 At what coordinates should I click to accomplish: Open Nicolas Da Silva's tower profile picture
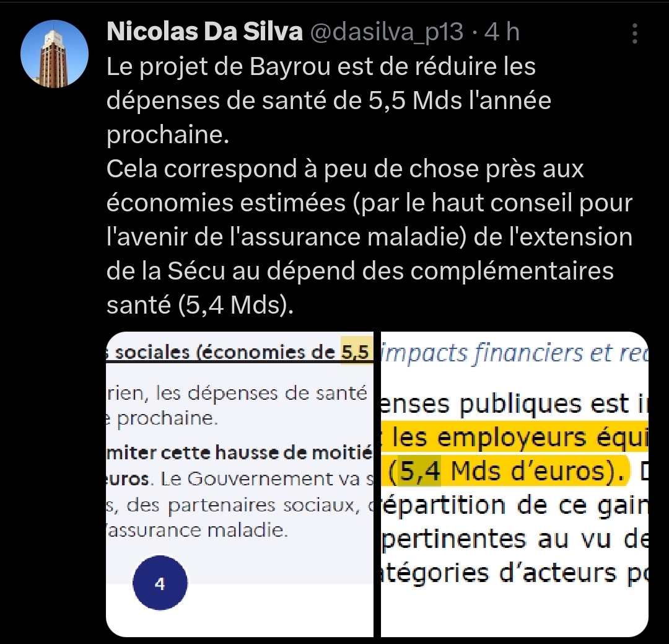55,54
